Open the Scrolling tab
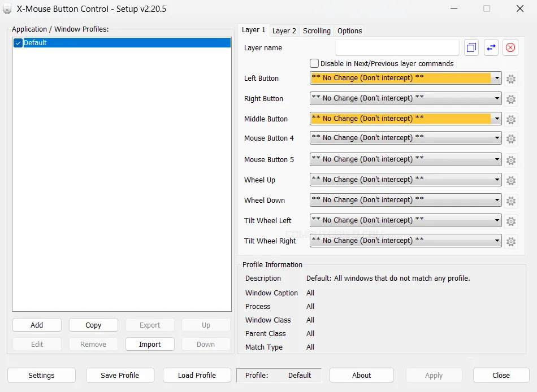Image resolution: width=537 pixels, height=392 pixels. tap(317, 31)
